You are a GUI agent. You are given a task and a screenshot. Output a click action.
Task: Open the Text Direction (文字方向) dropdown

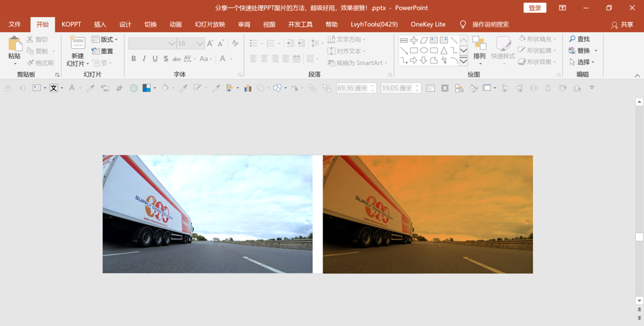pos(346,39)
